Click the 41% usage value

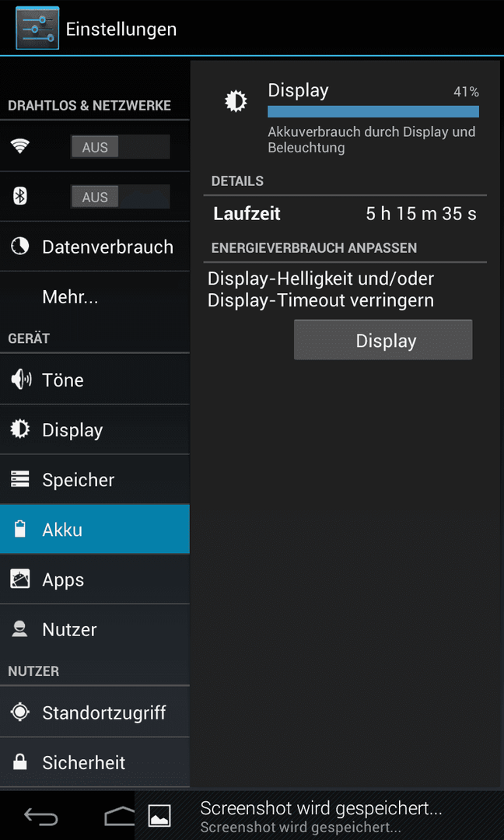pyautogui.click(x=466, y=92)
